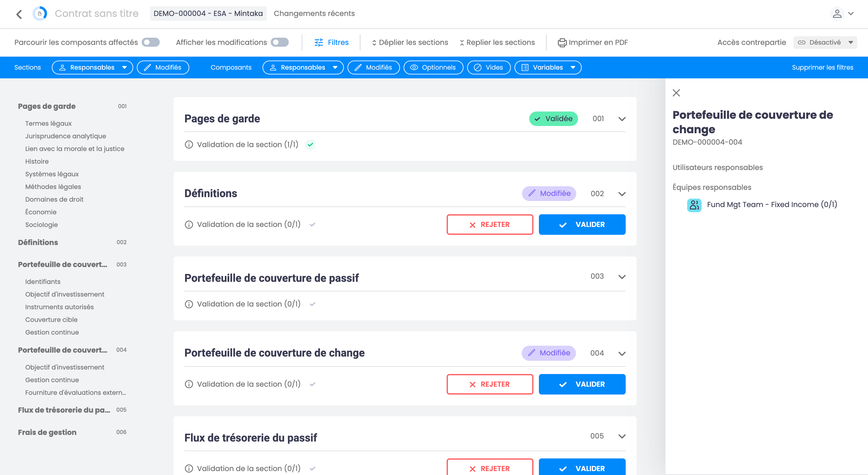Collapse the Pages de garde section card
Viewport: 868px width, 475px height.
click(x=622, y=119)
